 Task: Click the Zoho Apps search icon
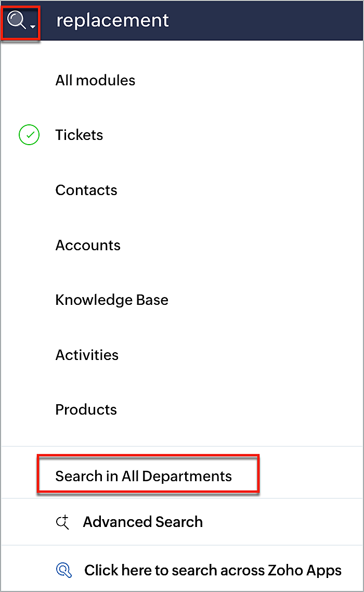pyautogui.click(x=64, y=570)
